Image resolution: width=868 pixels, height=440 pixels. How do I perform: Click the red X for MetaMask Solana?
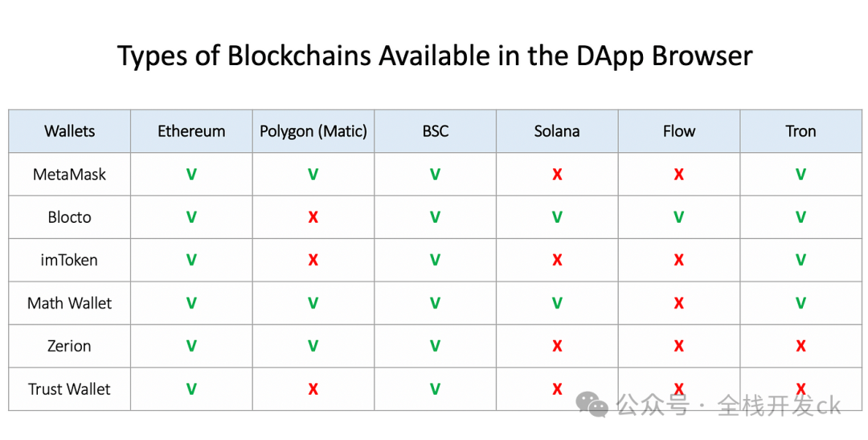(x=557, y=175)
